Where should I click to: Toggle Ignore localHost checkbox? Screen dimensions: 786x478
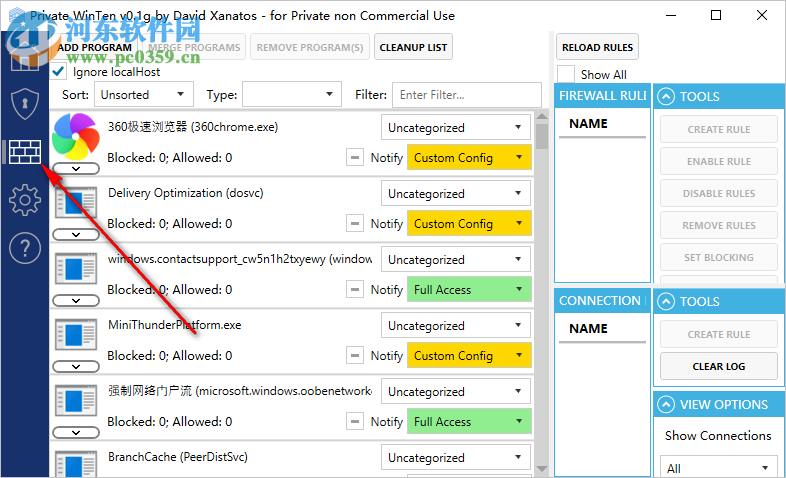click(58, 72)
